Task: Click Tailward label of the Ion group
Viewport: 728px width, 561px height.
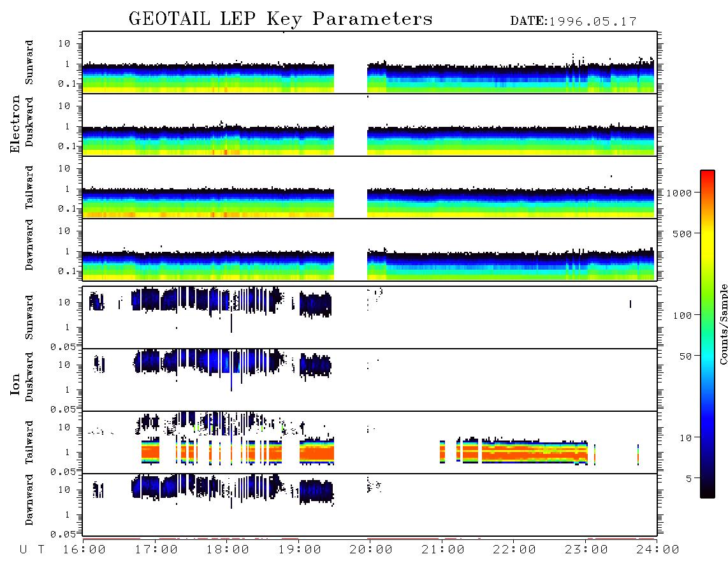Action: pyautogui.click(x=29, y=442)
